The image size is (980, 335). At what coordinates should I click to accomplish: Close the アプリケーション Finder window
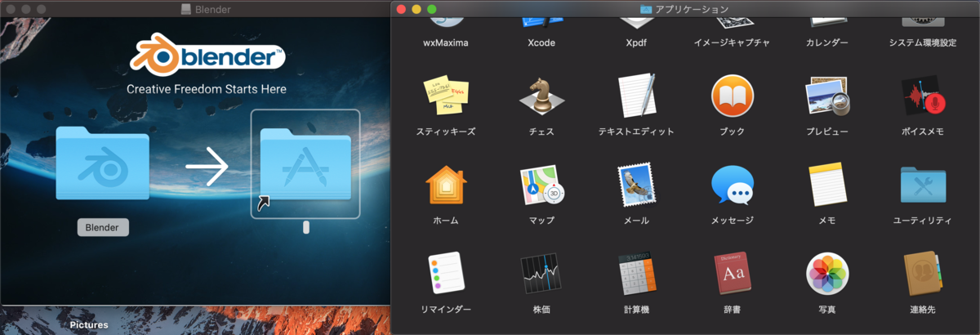[x=401, y=9]
